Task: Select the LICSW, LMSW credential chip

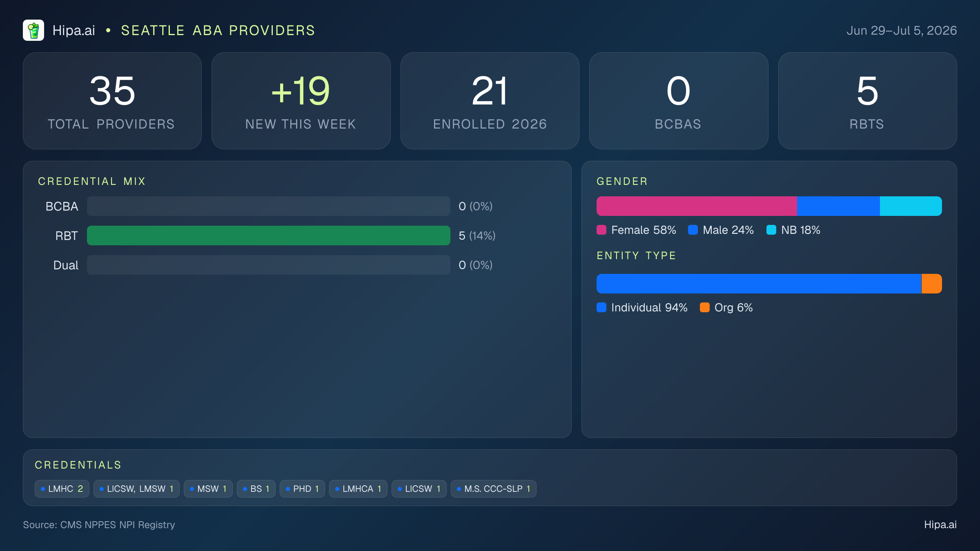Action: tap(136, 489)
